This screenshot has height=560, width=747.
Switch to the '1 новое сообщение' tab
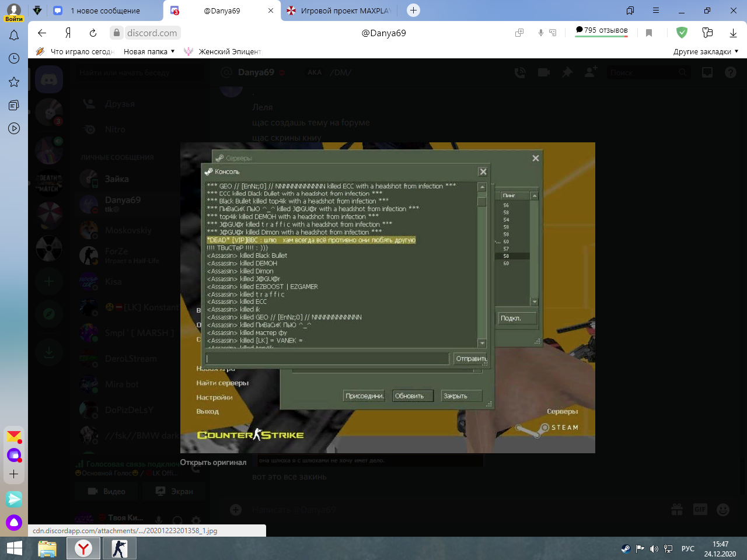pyautogui.click(x=105, y=10)
